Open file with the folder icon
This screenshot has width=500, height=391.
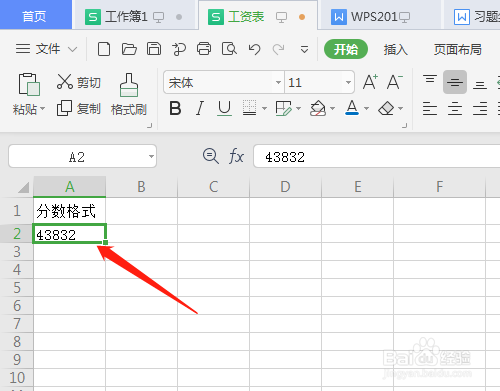[129, 49]
